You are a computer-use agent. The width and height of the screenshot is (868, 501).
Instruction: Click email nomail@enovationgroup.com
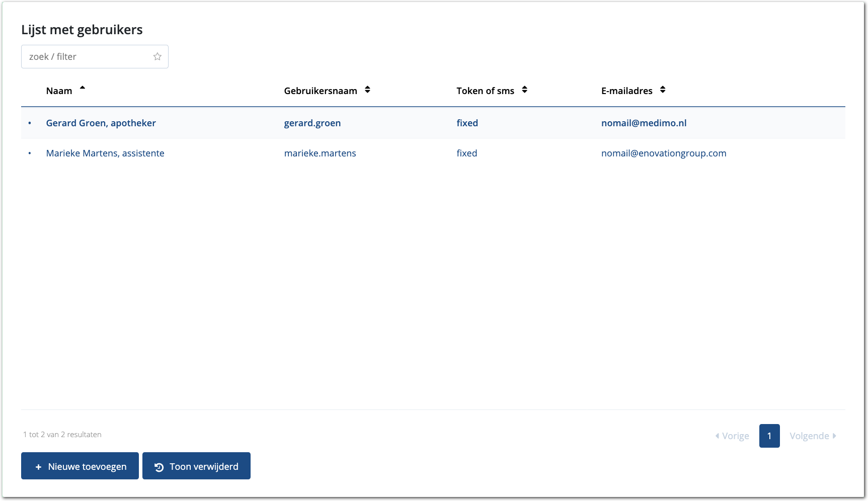click(x=664, y=153)
